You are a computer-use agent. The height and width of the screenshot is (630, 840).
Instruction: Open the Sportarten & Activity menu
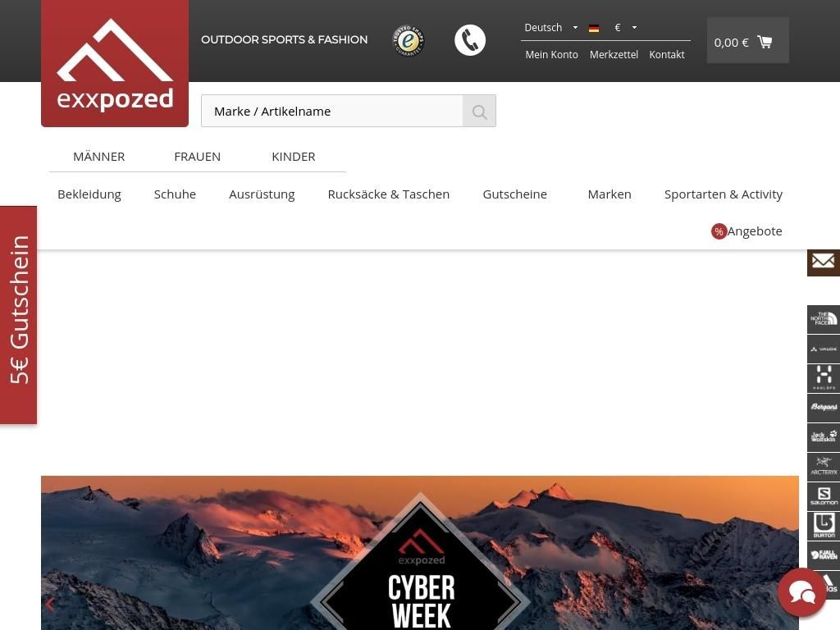click(x=723, y=194)
